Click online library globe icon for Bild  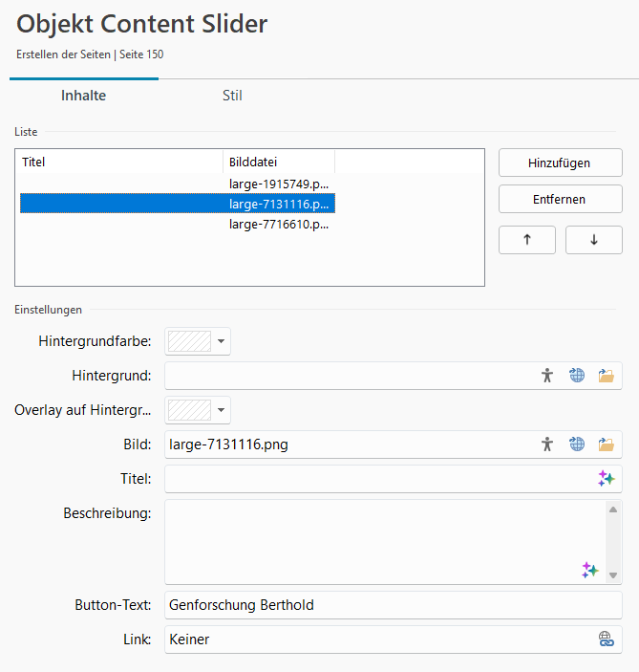[x=577, y=444]
